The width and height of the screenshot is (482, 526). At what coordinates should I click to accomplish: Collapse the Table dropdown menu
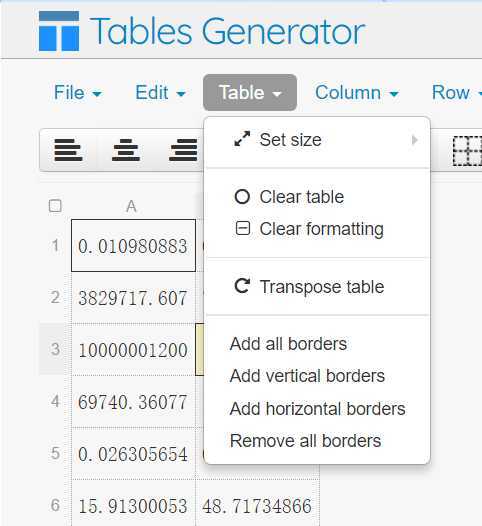pyautogui.click(x=250, y=93)
